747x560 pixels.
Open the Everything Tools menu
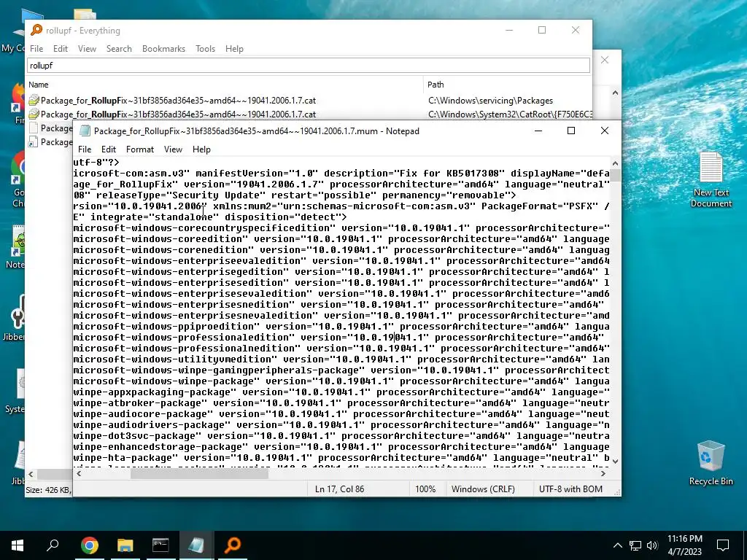click(205, 49)
